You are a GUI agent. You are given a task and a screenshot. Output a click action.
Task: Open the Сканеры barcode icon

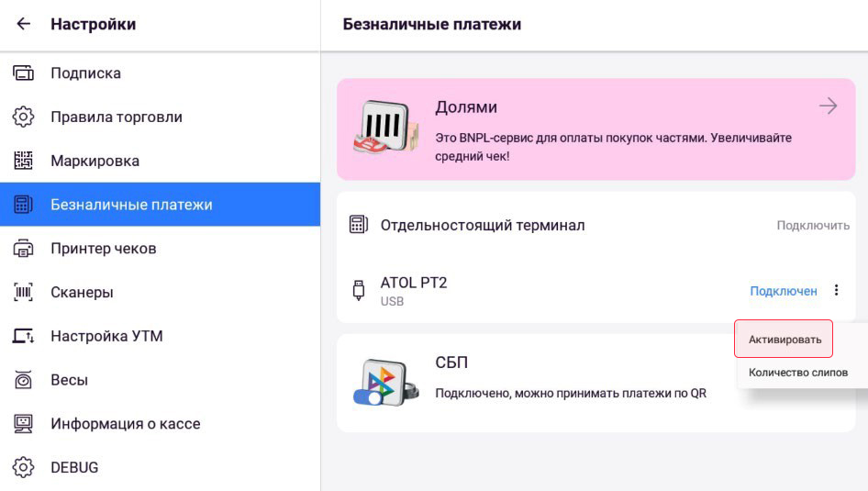(23, 292)
